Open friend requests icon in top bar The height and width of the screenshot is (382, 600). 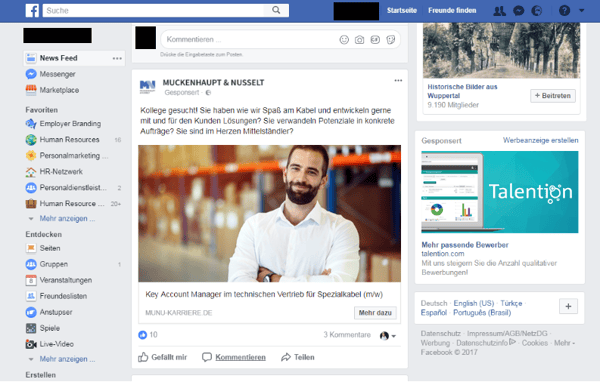[x=499, y=11]
